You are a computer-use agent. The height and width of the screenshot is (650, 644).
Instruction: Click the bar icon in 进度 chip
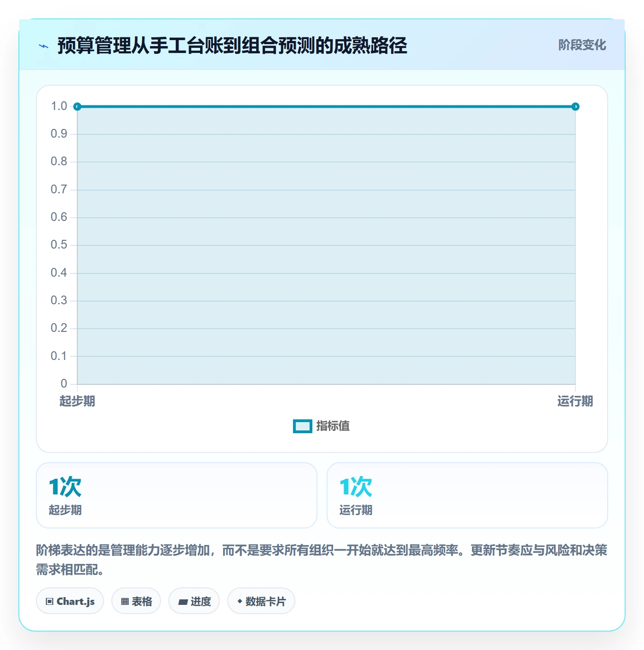coord(183,602)
